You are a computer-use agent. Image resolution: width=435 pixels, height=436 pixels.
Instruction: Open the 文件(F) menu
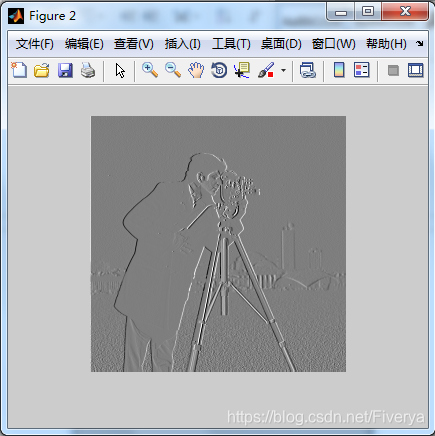click(x=35, y=44)
